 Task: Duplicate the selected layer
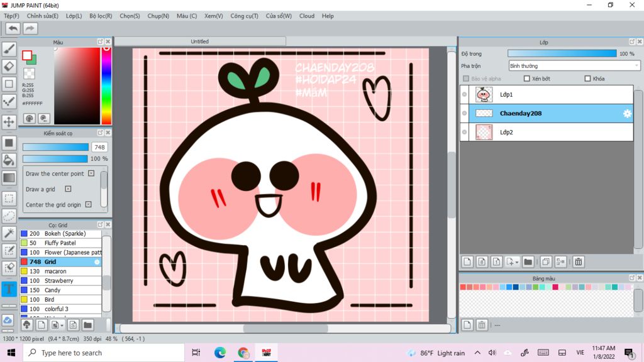pos(546,262)
